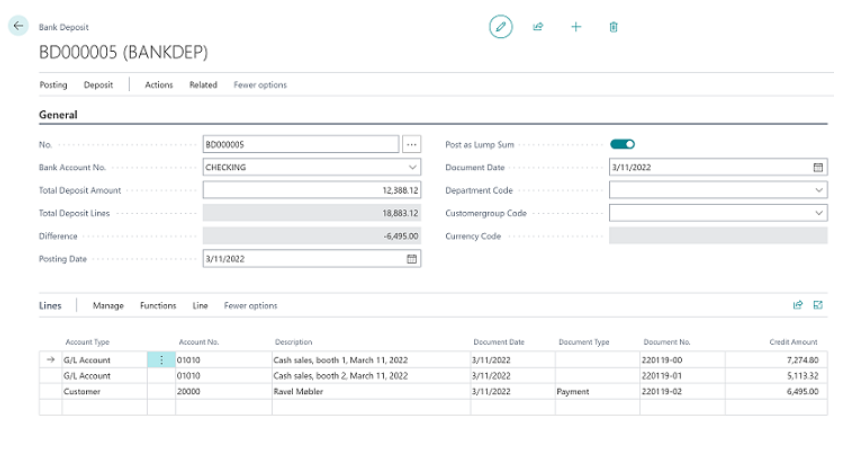Sort by Account No. column header
The image size is (861, 449).
tap(199, 342)
